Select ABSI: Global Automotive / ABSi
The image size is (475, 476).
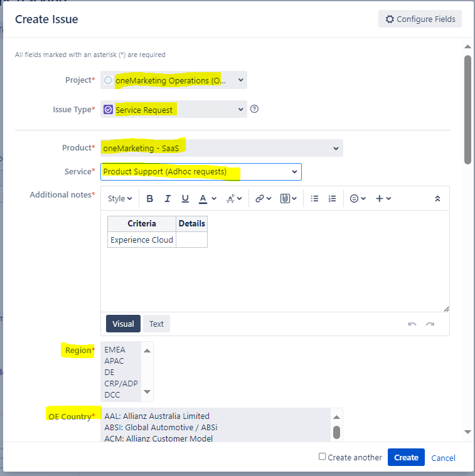161,428
